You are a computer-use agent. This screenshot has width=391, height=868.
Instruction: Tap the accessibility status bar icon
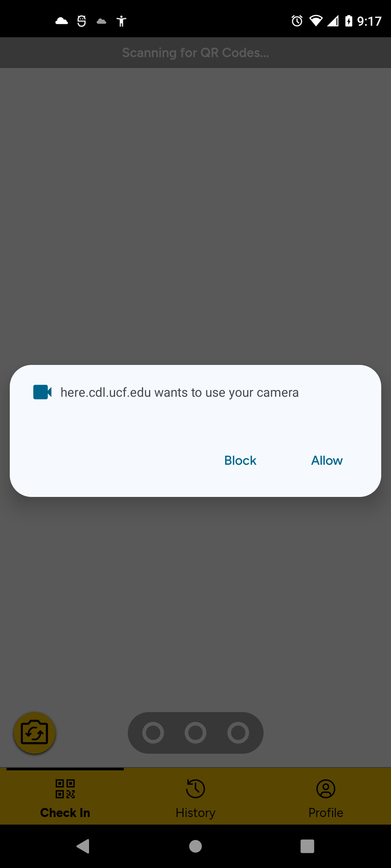click(121, 21)
